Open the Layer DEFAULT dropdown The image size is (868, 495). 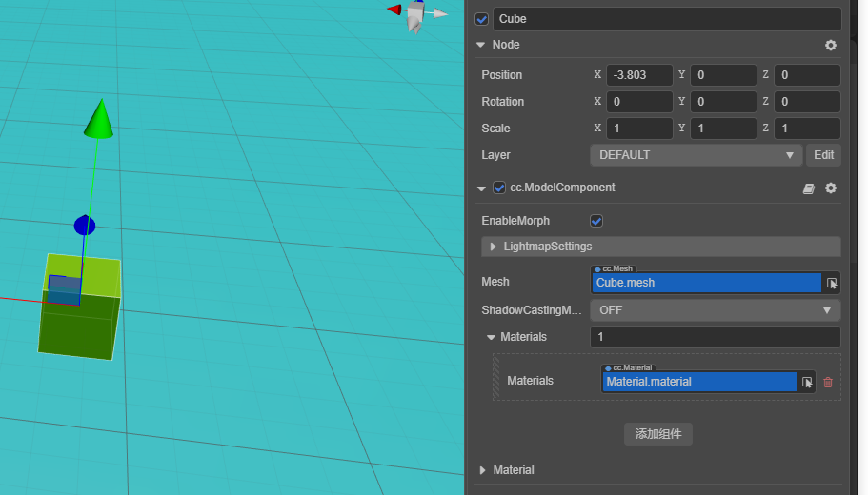[696, 155]
